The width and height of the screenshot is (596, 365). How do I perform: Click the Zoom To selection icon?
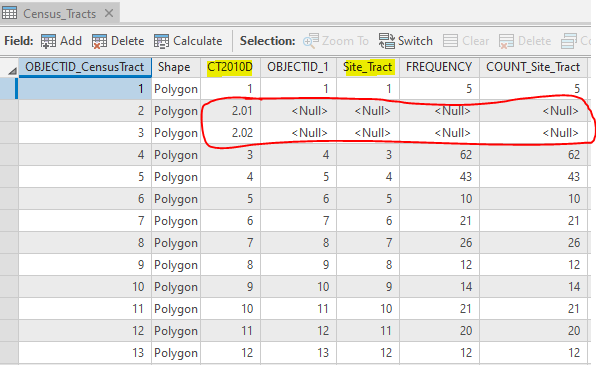coord(311,41)
